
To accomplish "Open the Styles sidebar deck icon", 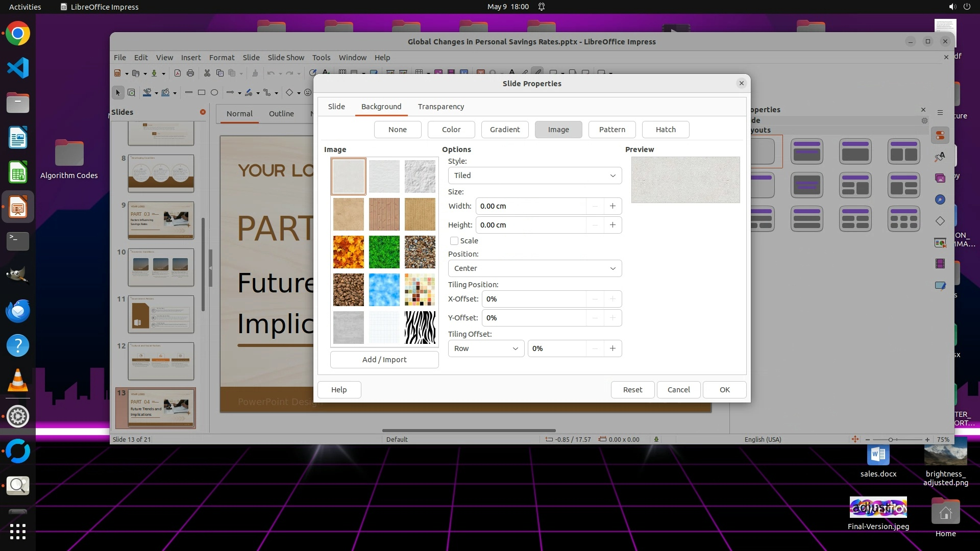I will tap(940, 157).
